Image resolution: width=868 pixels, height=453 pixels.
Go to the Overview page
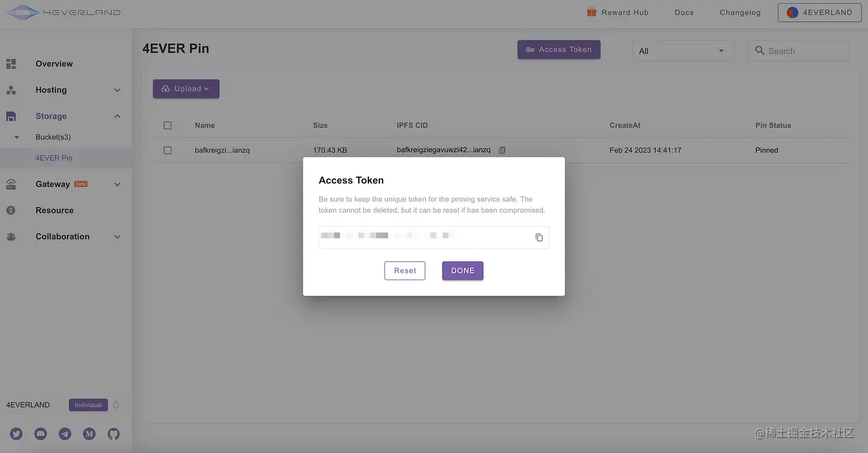click(x=54, y=64)
